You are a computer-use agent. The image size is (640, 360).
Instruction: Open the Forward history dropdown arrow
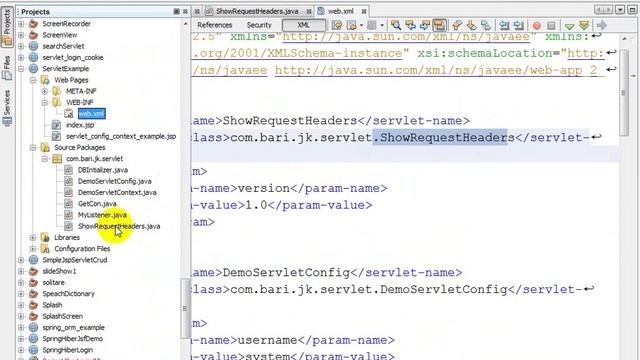tap(382, 25)
